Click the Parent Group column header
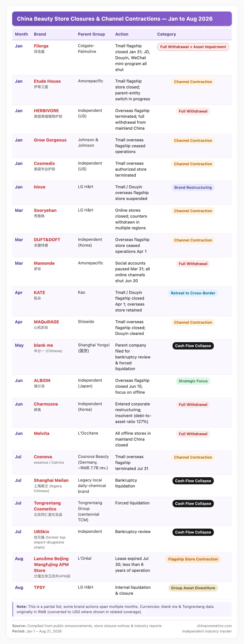This screenshot has height=644, width=244. (x=91, y=34)
